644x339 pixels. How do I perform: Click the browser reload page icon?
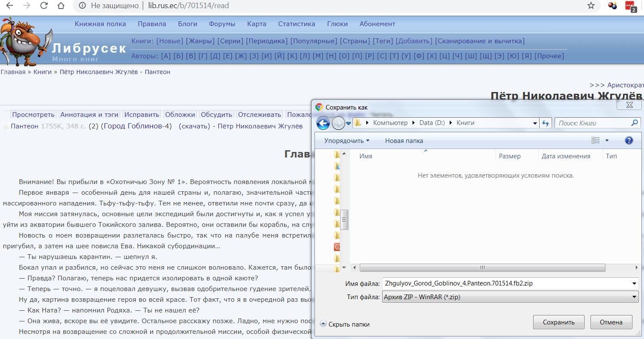(x=44, y=6)
